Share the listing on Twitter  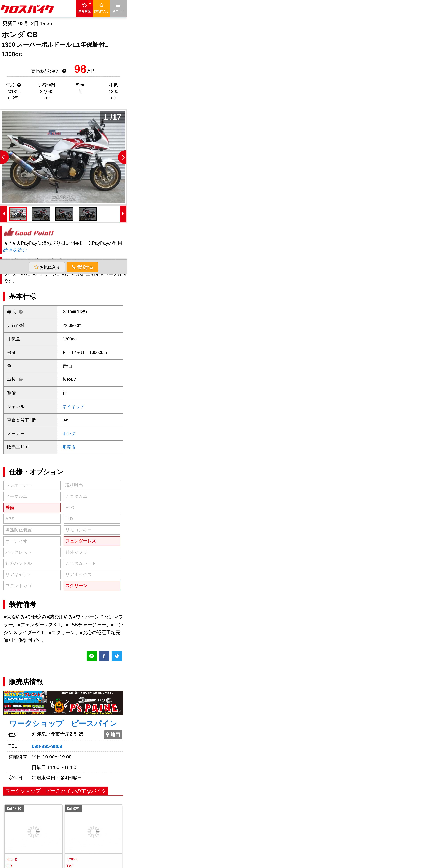point(117,656)
